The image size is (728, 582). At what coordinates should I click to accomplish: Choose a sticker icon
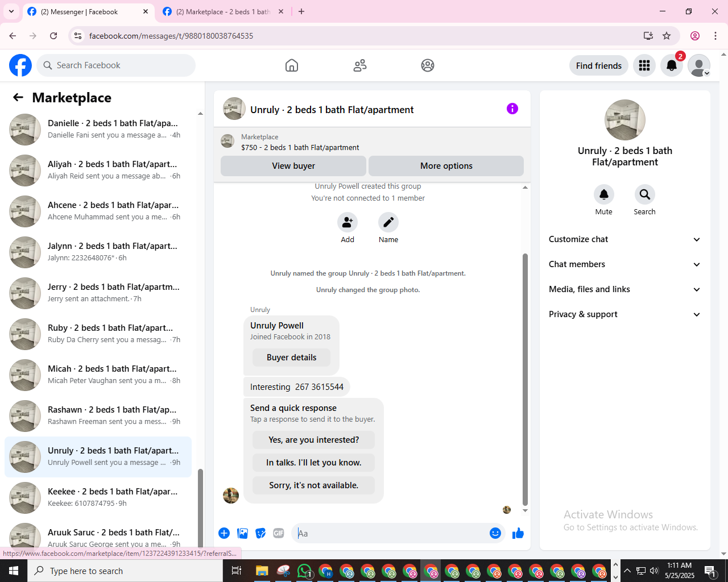pos(260,533)
